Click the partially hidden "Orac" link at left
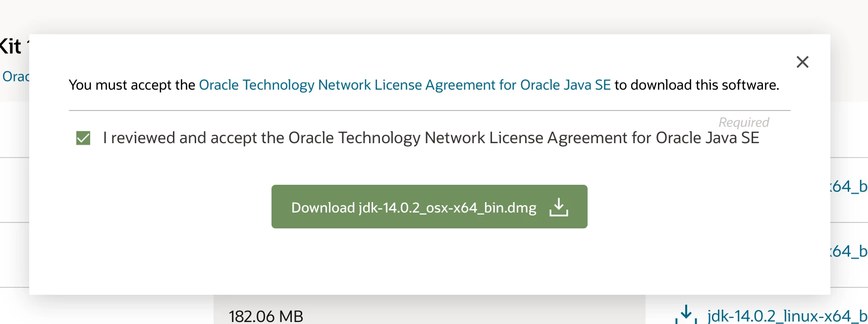The image size is (868, 324). click(x=15, y=76)
